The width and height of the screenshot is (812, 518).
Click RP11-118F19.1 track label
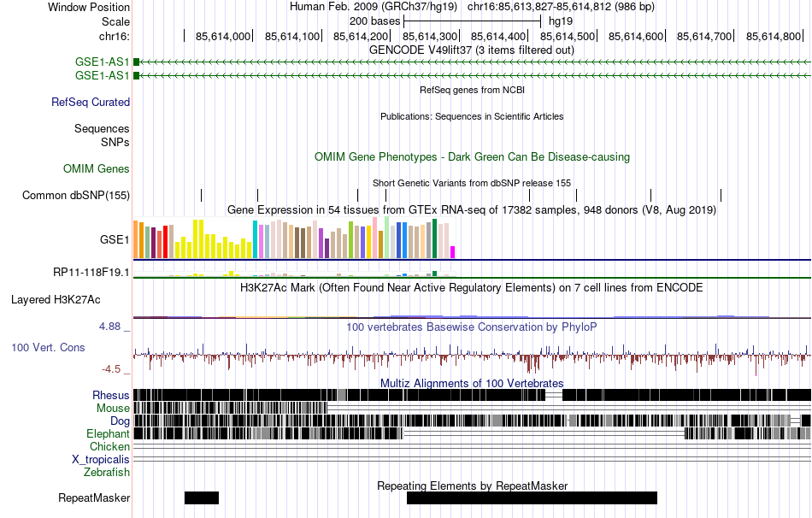pyautogui.click(x=91, y=272)
